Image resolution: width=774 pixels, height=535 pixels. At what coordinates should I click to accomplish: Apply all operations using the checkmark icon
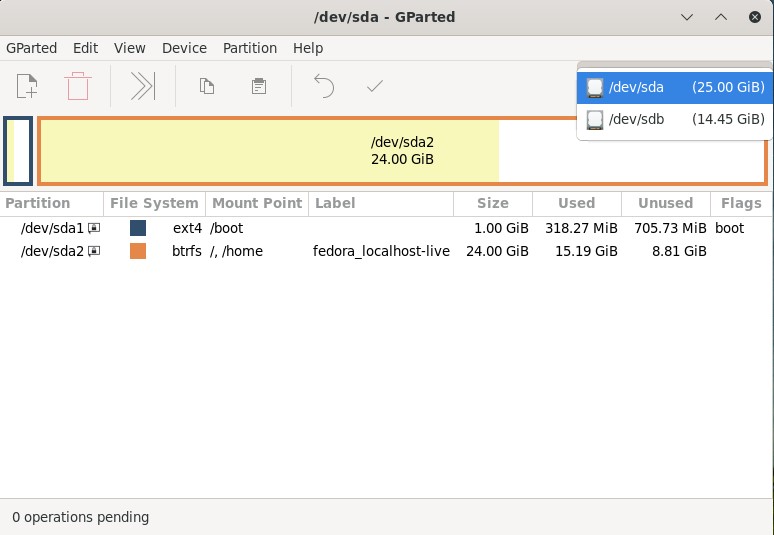(375, 87)
